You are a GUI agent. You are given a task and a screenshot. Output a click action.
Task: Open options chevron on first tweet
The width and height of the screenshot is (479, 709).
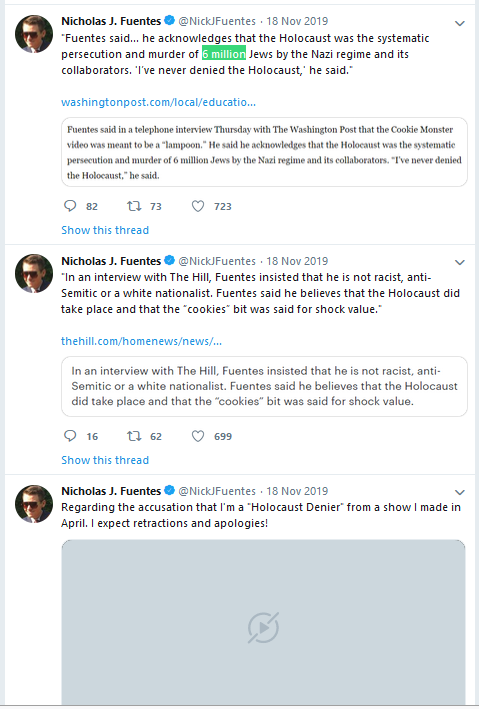pyautogui.click(x=460, y=23)
